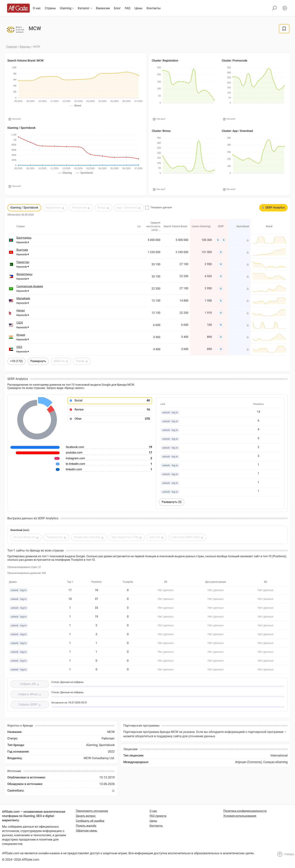The width and height of the screenshot is (295, 868).
Task: Open 'Что это?' help under Search Volume Brand
Action: 15,119
